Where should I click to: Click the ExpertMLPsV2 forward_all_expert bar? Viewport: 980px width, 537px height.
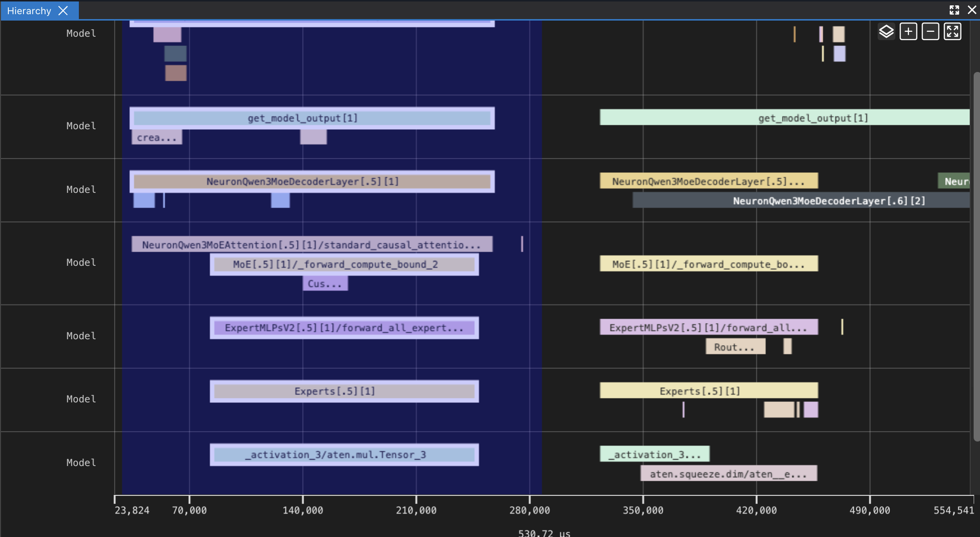coord(344,327)
